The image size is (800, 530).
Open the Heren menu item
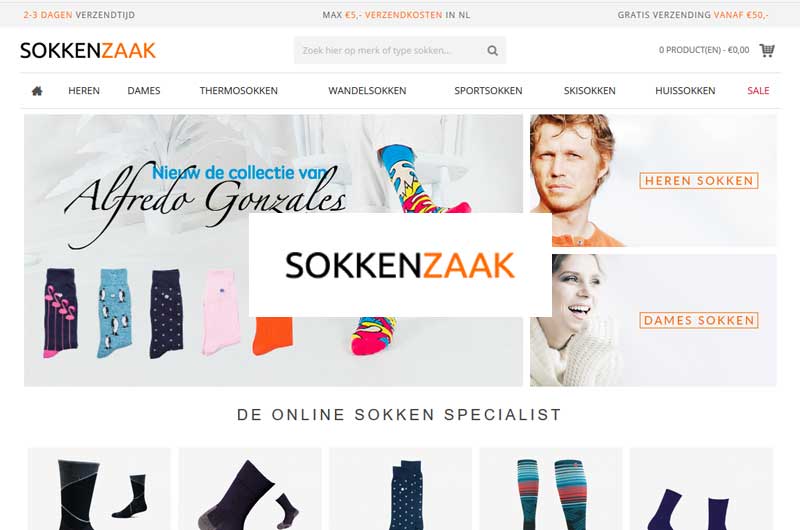click(x=84, y=91)
